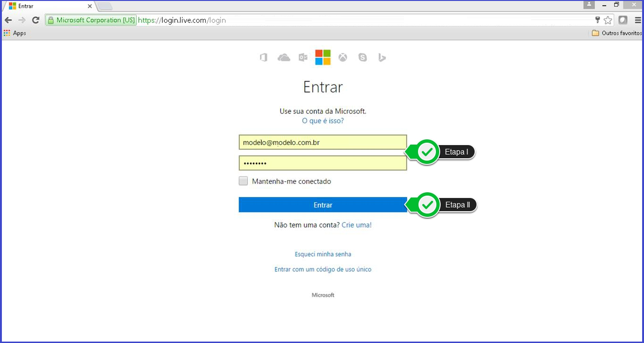This screenshot has height=343, width=644.
Task: Open the Esqueci minha senha link
Action: tap(323, 254)
